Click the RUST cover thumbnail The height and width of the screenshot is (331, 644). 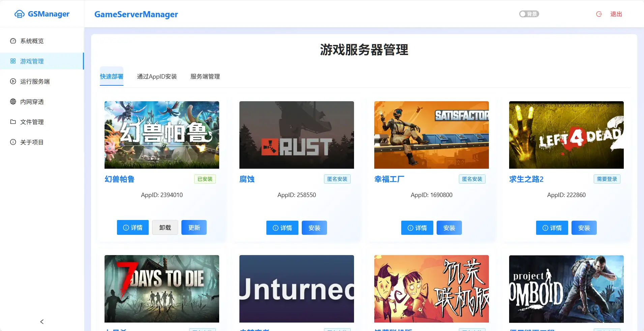[x=296, y=135]
